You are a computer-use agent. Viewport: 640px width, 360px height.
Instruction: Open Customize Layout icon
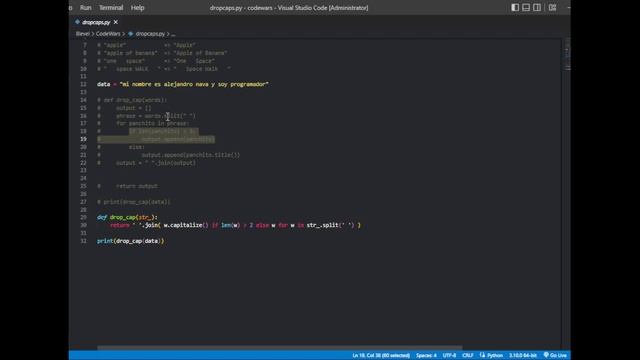click(x=552, y=8)
